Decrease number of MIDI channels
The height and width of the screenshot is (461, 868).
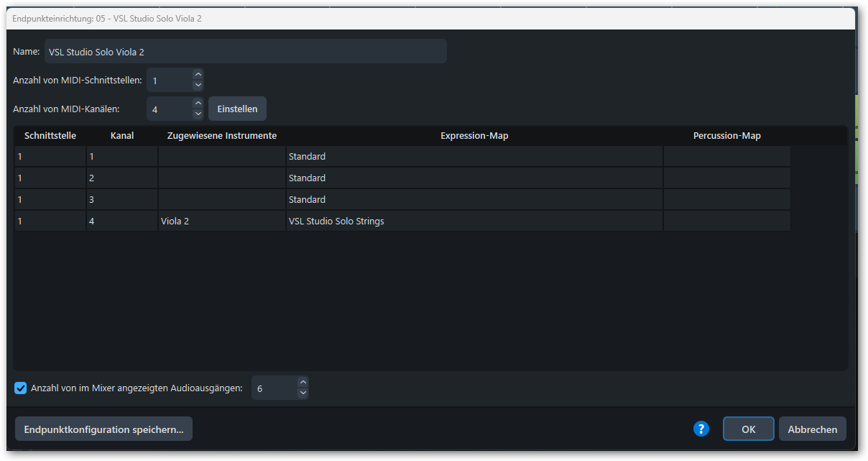(198, 114)
